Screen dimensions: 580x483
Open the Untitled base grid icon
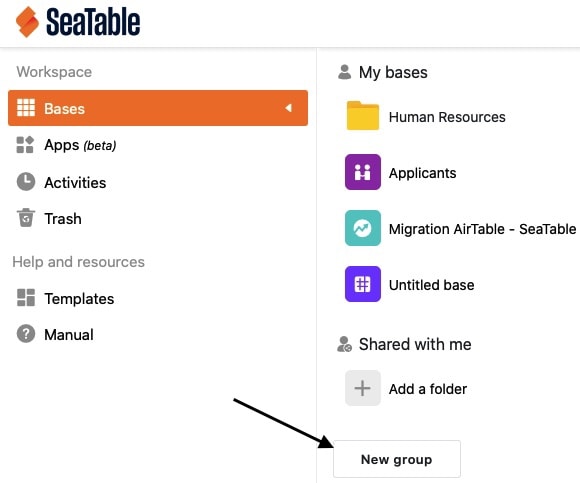(362, 284)
